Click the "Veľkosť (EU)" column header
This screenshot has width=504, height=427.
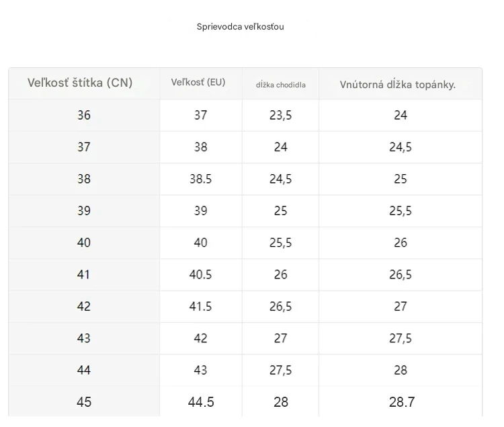(198, 83)
